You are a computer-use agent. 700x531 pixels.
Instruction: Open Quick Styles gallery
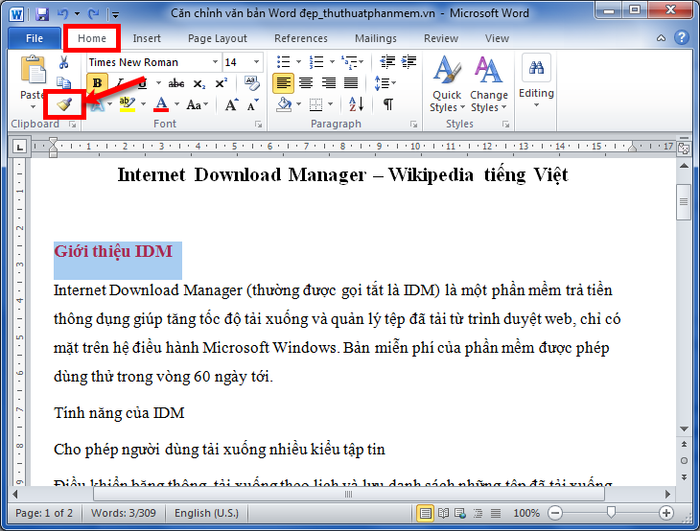tap(445, 84)
